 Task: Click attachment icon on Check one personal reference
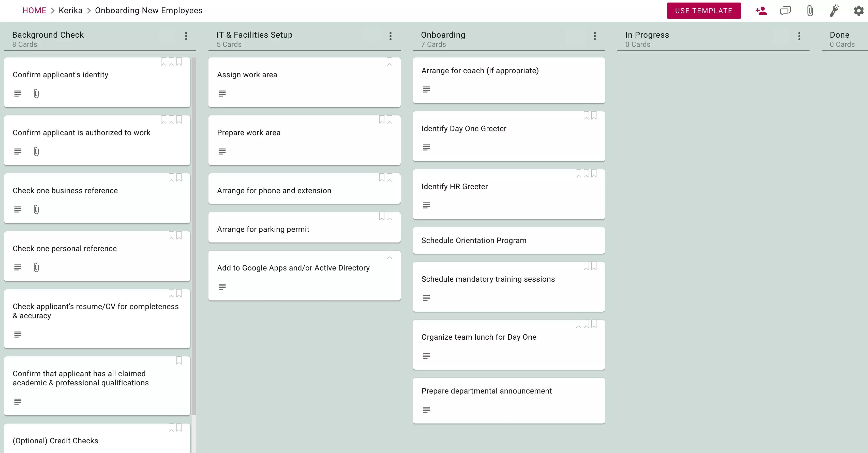tap(36, 267)
